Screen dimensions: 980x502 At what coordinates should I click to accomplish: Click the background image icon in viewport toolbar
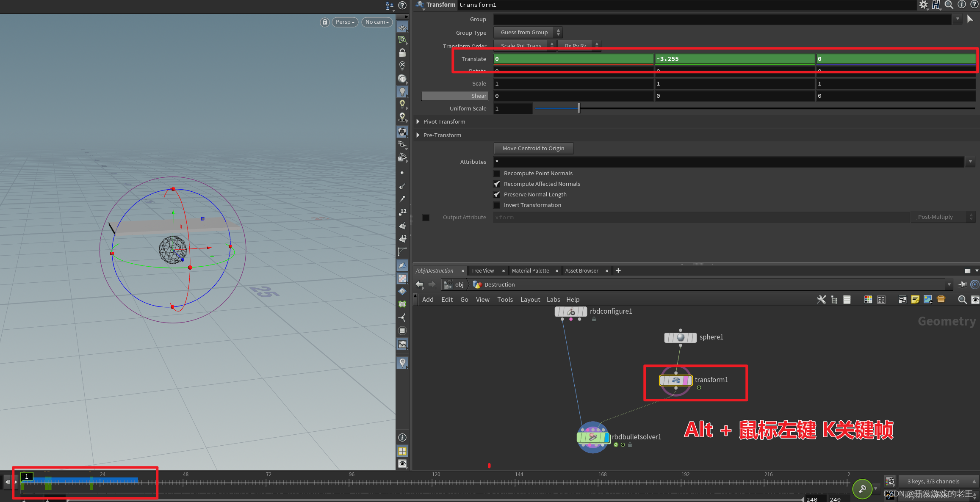(x=402, y=344)
